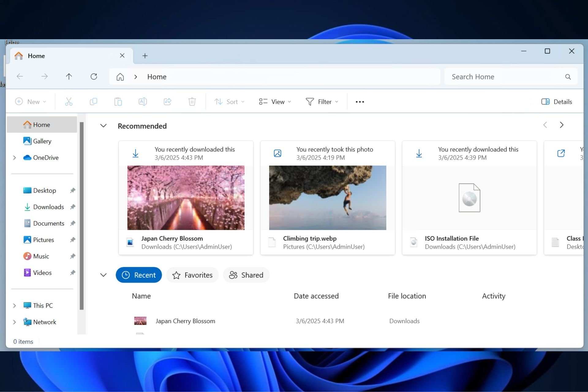Show previous recommended files with left chevron
Screen dimensions: 588x392
point(545,125)
